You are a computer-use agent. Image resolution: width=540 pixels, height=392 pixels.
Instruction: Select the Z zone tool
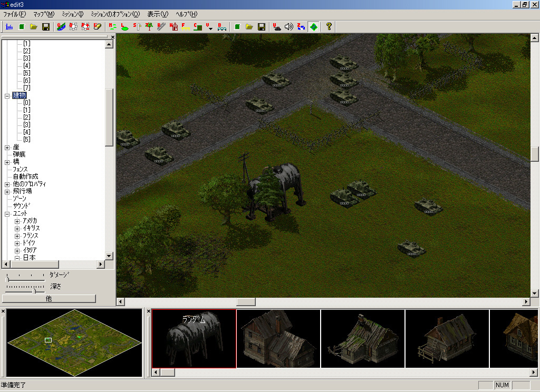(301, 27)
